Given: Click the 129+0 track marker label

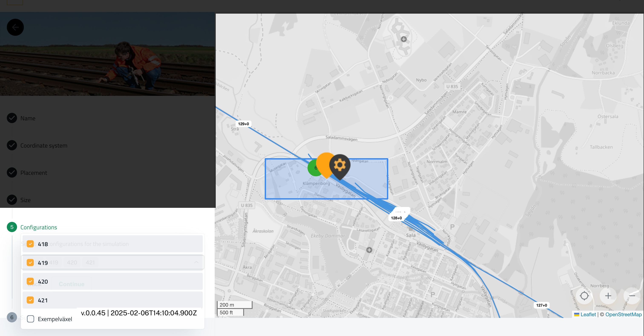Looking at the screenshot, I should click(x=243, y=124).
